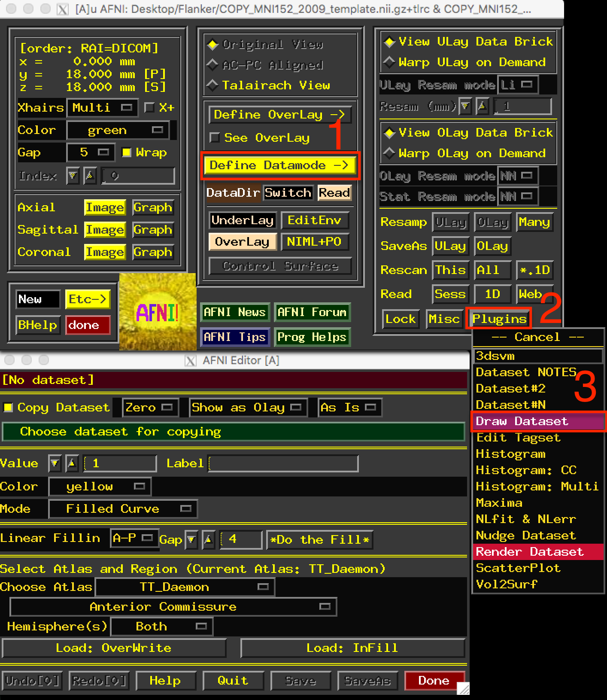The width and height of the screenshot is (607, 700).
Task: Open Stat Resam mode NN dropdown
Action: 518,197
